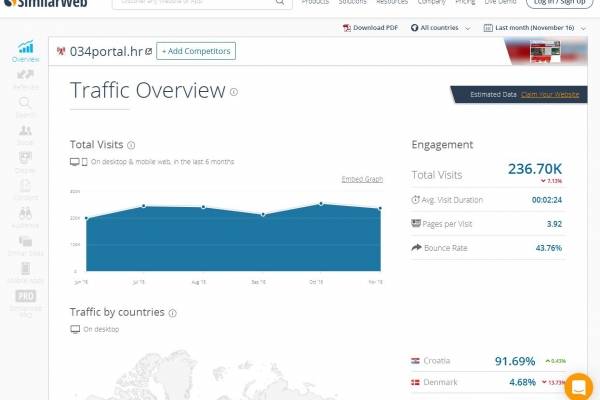Expand the All countries dropdown
Viewport: 600px width, 400px height.
point(445,28)
